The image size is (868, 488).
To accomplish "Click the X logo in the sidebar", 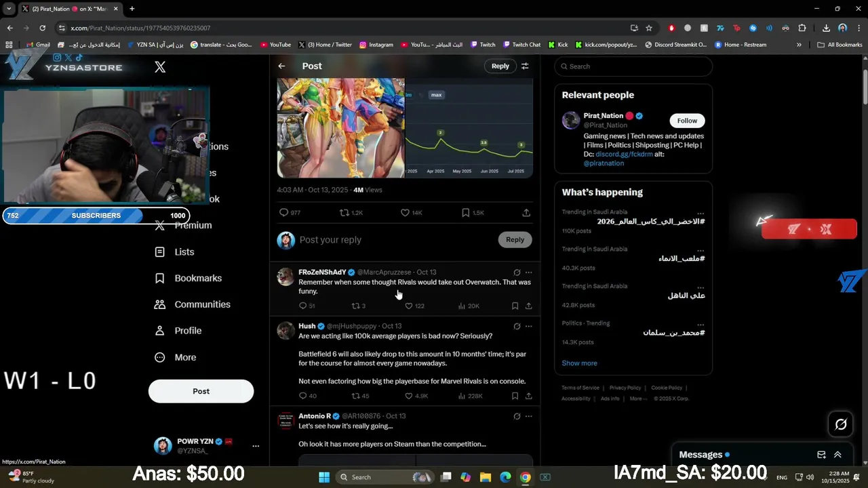I will [x=160, y=67].
